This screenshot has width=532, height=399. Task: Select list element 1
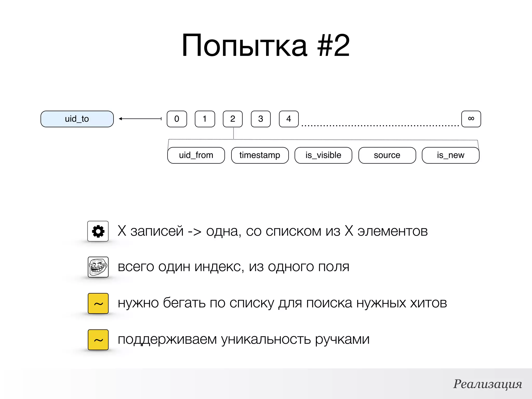point(205,119)
